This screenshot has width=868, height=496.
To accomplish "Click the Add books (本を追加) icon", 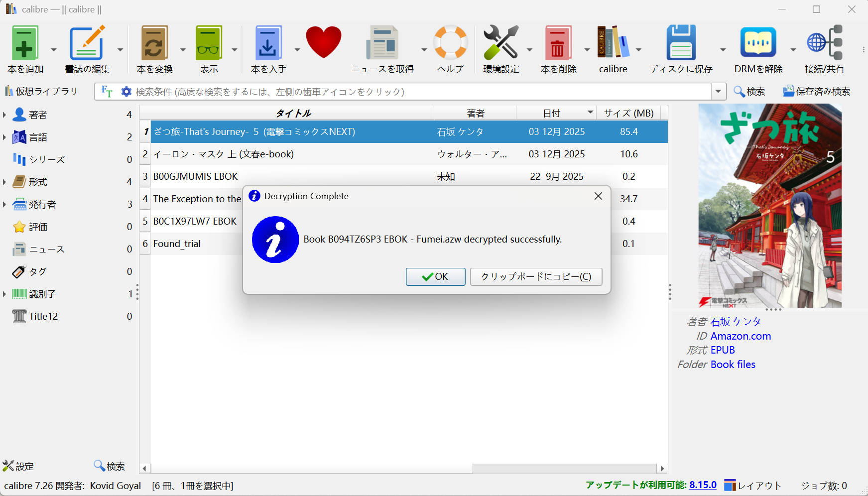I will click(x=25, y=43).
